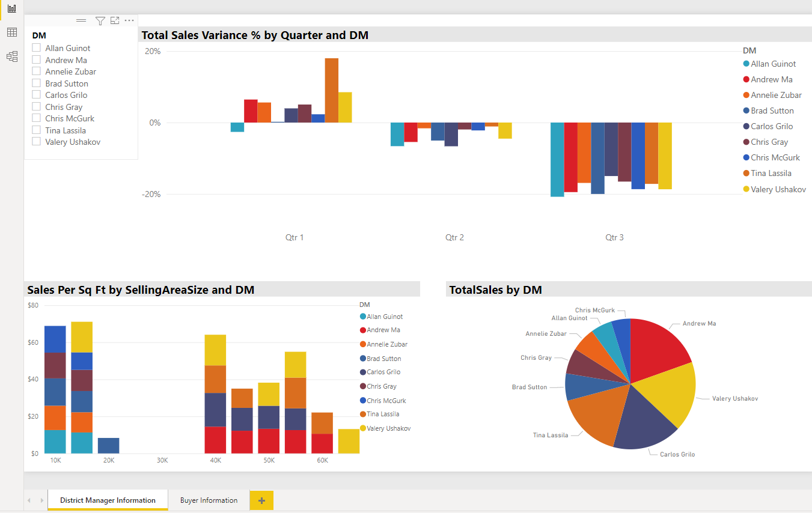Click the slicer drag handle icon

pyautogui.click(x=81, y=21)
